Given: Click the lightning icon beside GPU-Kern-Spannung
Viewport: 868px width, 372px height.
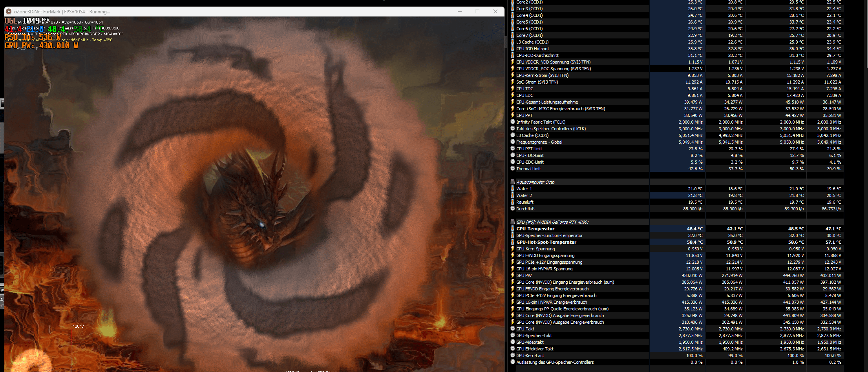Looking at the screenshot, I should pos(512,249).
